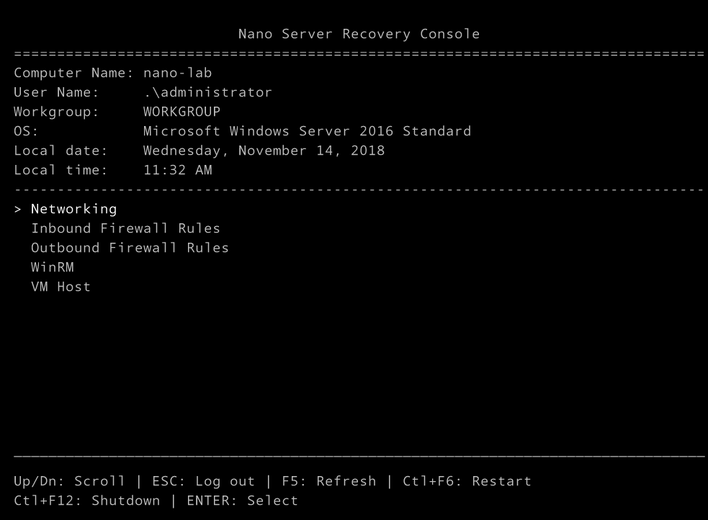Image resolution: width=708 pixels, height=520 pixels.
Task: Click the Ctl+F6: Restart hint
Action: [x=467, y=481]
